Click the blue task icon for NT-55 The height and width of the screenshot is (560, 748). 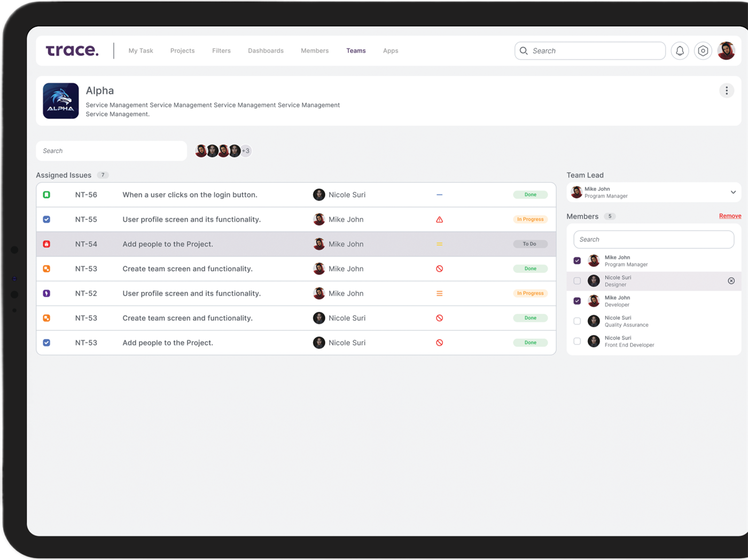(x=46, y=219)
